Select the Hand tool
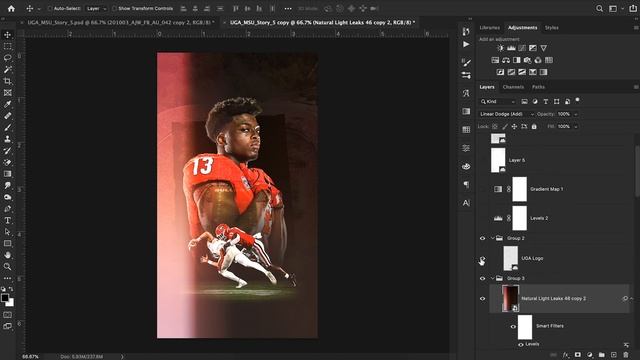 coord(7,255)
